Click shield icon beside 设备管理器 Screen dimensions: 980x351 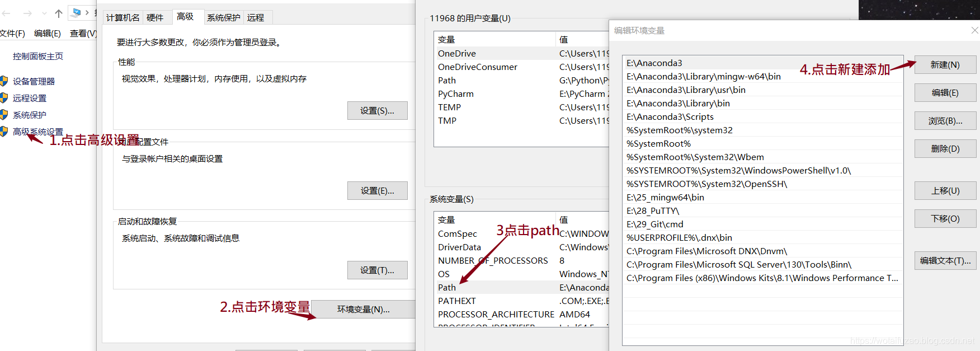click(x=4, y=81)
